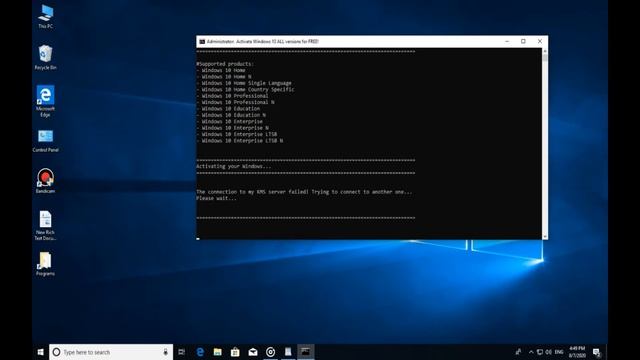
Task: Click the command prompt title bar text
Action: pyautogui.click(x=262, y=42)
